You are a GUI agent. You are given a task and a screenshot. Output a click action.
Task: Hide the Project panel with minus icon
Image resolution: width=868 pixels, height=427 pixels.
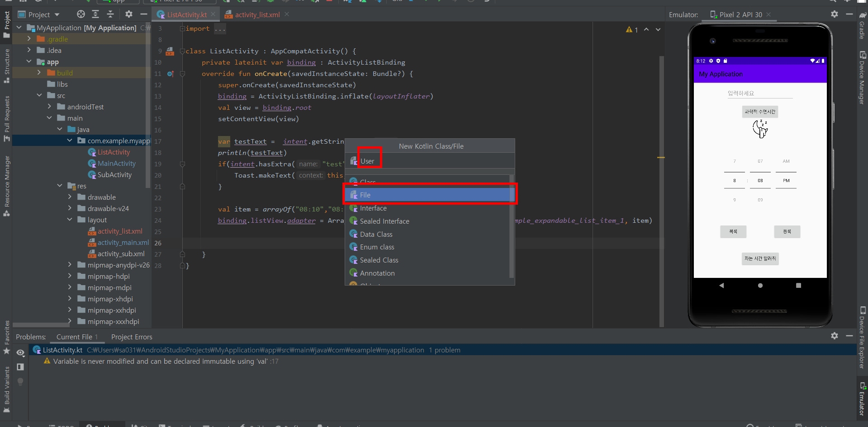click(x=144, y=14)
